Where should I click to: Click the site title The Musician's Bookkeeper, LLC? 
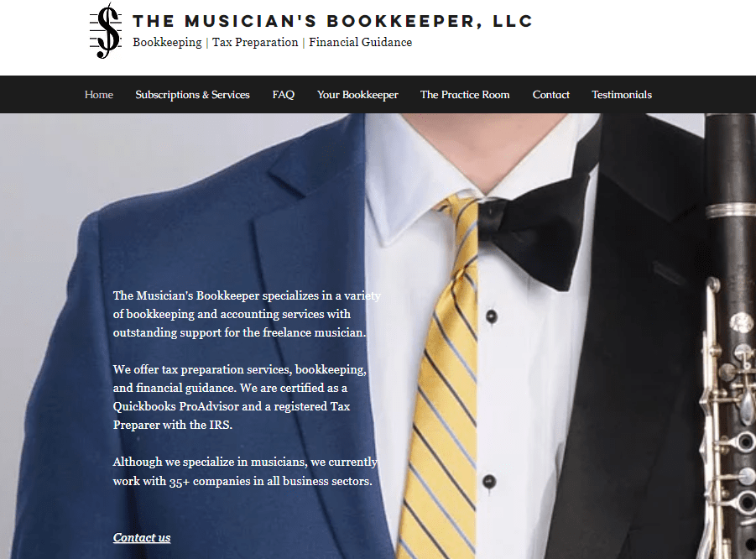[332, 21]
